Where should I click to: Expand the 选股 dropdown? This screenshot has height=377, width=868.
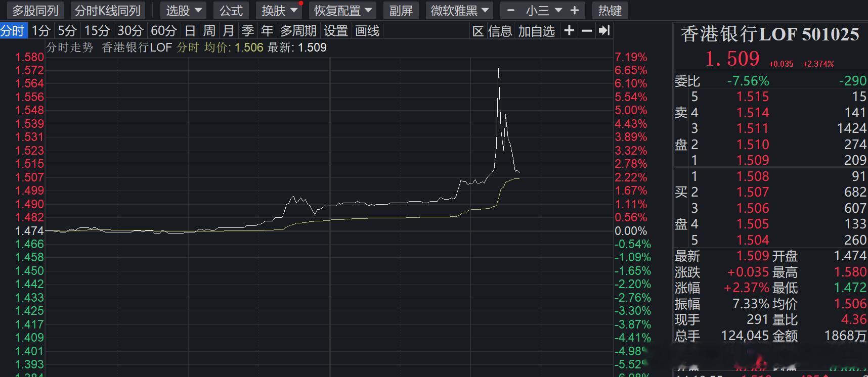(x=183, y=10)
